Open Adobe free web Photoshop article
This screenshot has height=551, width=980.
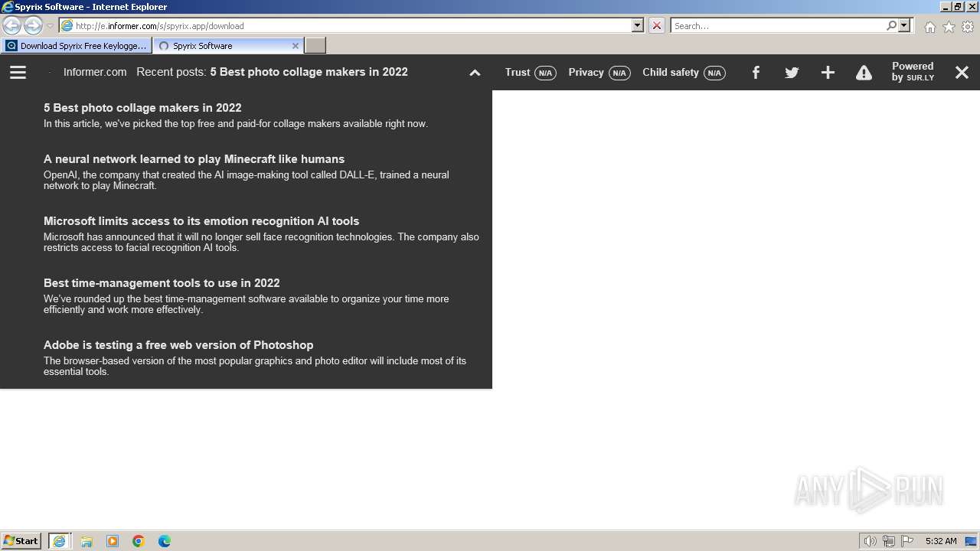point(178,345)
